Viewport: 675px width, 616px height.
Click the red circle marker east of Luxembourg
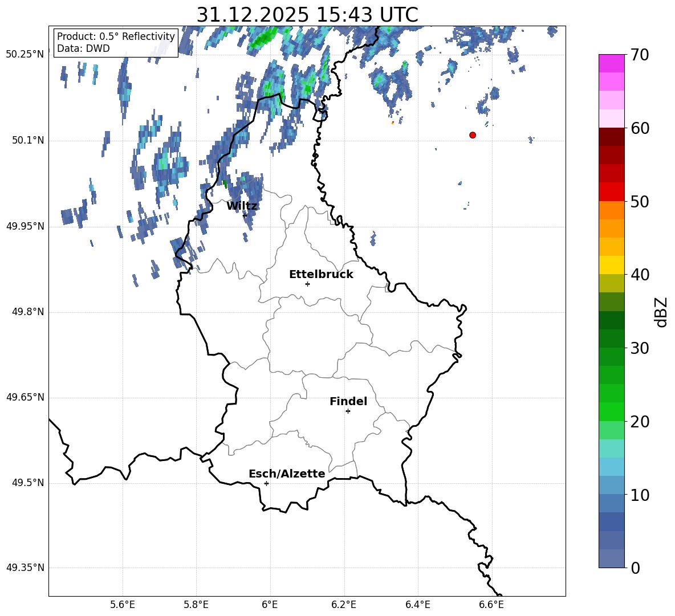click(x=472, y=135)
